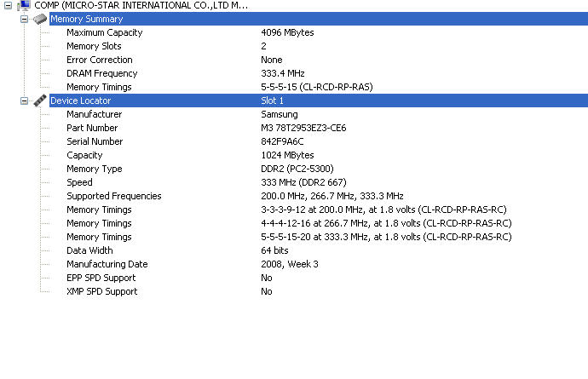This screenshot has height=379, width=588.
Task: Click the Memory Slots entry
Action: coord(94,46)
